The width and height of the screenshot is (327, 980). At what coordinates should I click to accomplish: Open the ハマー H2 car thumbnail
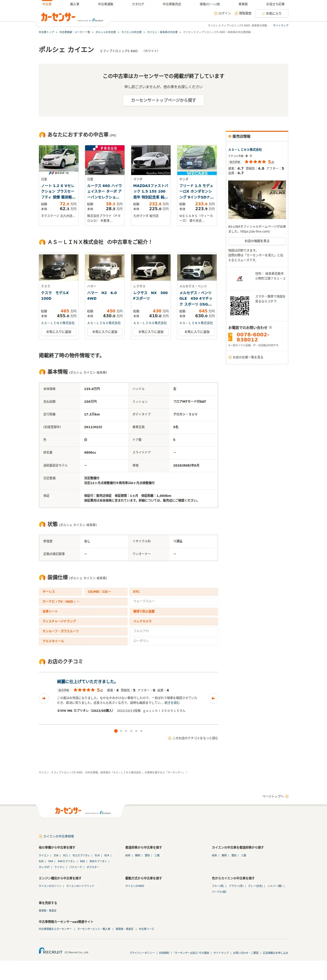click(x=105, y=267)
